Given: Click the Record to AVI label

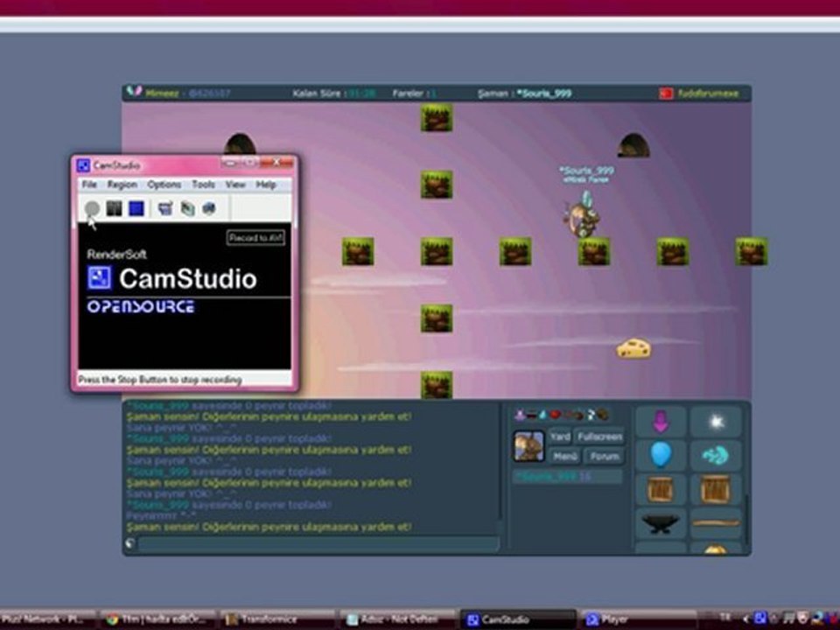Looking at the screenshot, I should click(x=255, y=237).
